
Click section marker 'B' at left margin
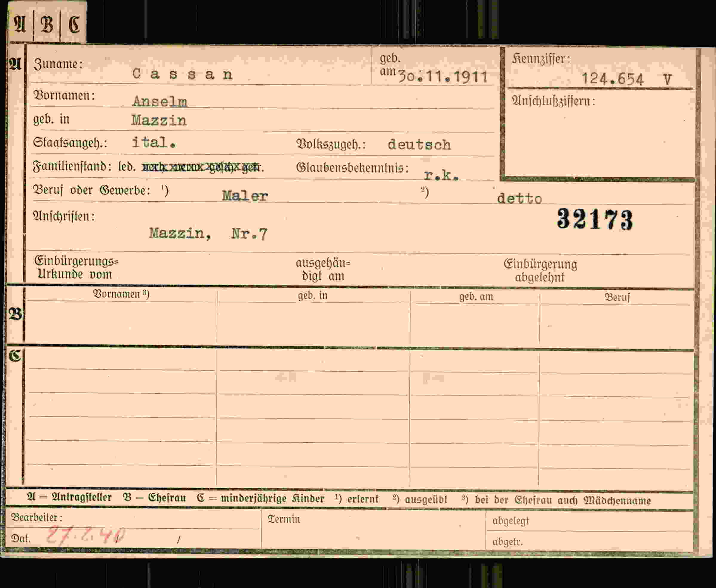click(15, 314)
